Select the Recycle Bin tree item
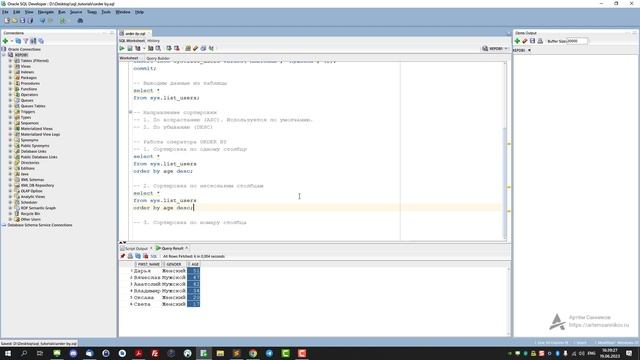 pyautogui.click(x=30, y=213)
